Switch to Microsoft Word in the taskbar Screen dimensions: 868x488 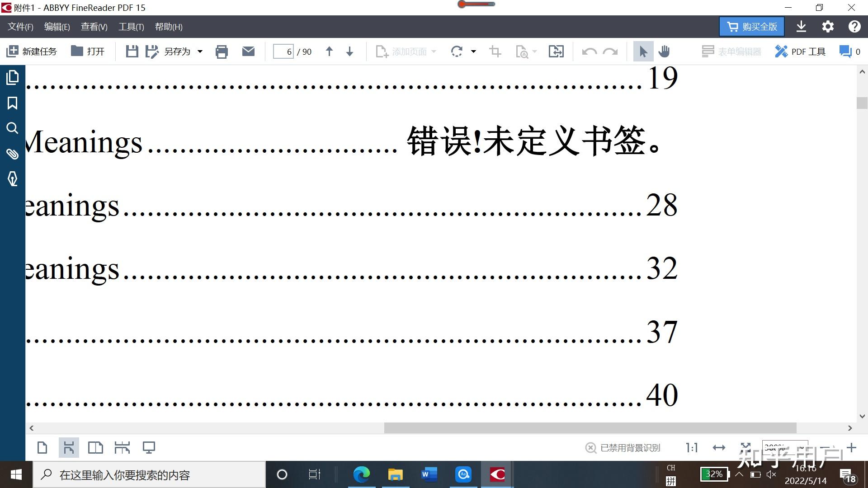429,474
